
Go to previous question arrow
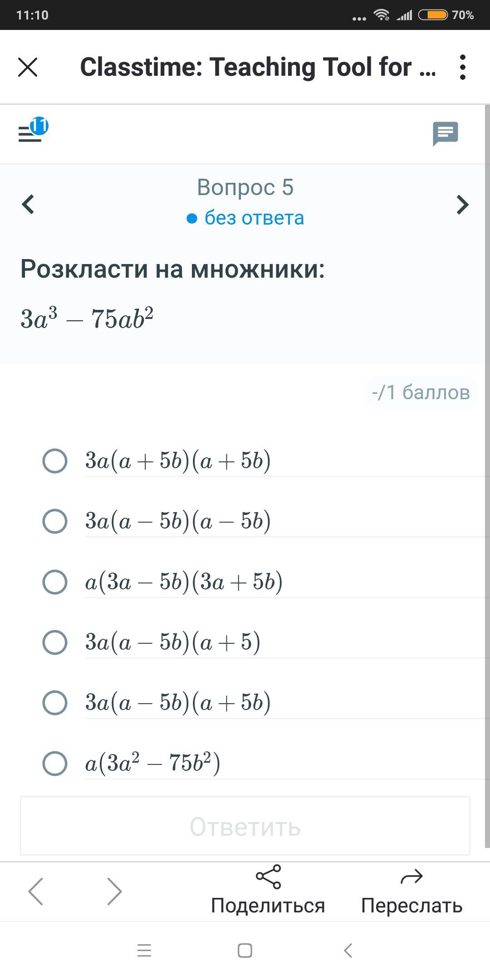tap(28, 204)
